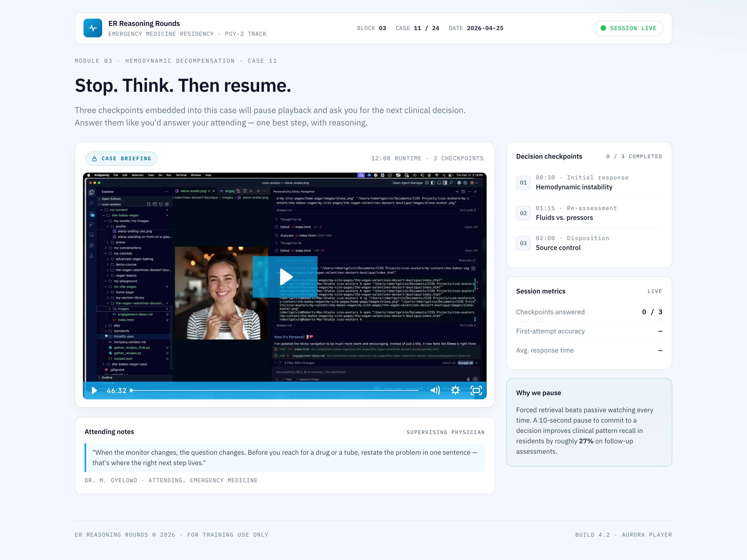Screen dimensions: 747x560
Task: Click the ER Reasoning Rounds pulse logo
Action: [93, 28]
